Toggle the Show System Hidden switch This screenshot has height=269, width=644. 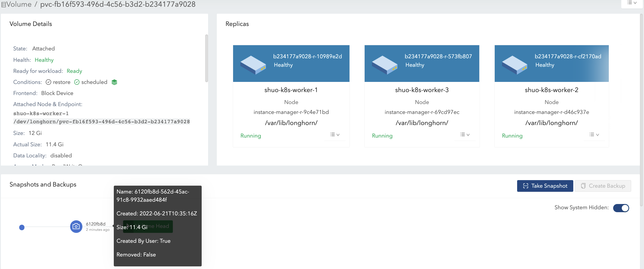click(x=621, y=208)
